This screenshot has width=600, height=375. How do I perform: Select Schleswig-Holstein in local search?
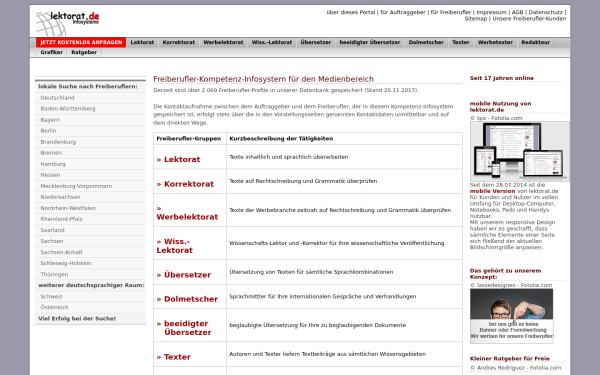point(90,263)
